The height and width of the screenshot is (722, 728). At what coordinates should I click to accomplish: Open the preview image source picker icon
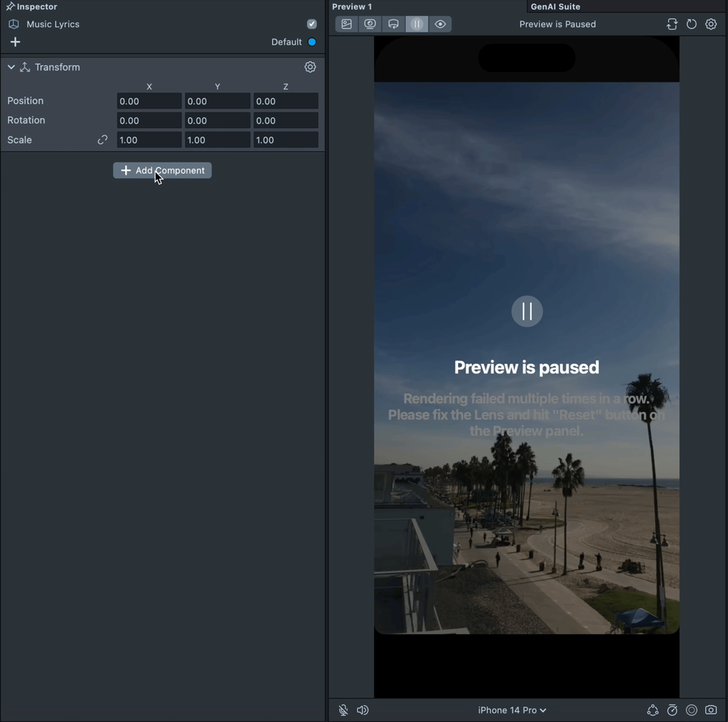pyautogui.click(x=347, y=24)
